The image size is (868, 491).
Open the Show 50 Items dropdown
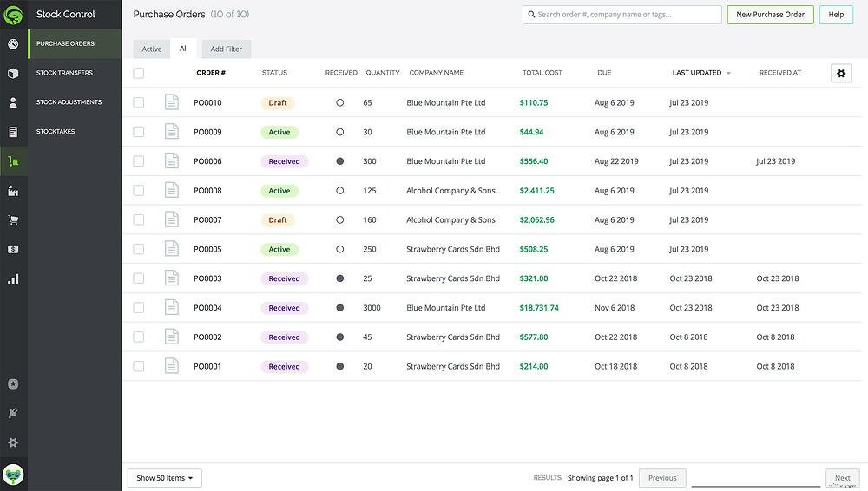point(165,478)
